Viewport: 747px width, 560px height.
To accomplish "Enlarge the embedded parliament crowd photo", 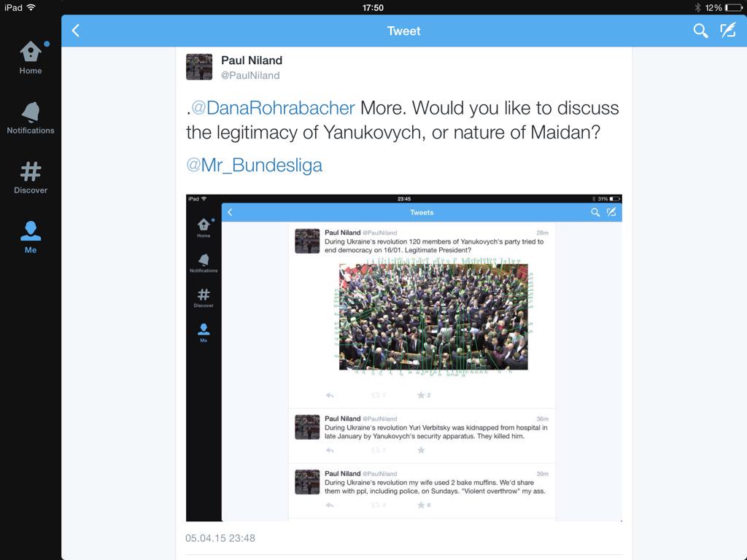I will 433,316.
